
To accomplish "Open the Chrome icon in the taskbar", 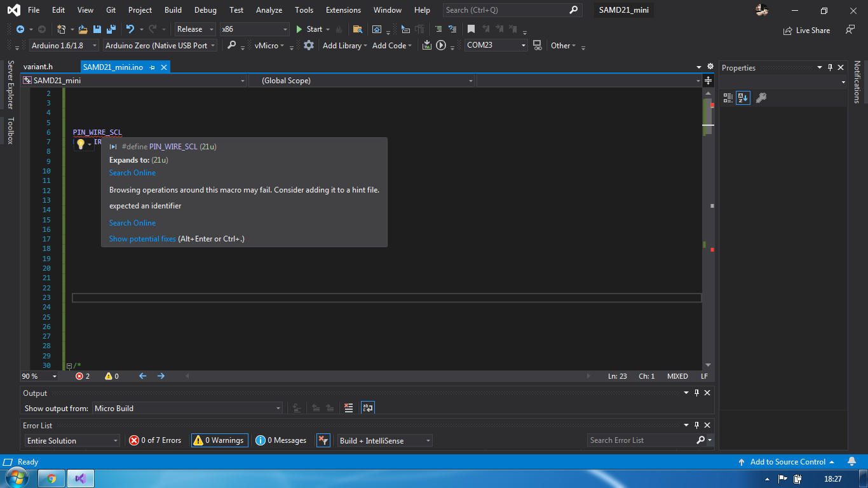I will (x=51, y=478).
